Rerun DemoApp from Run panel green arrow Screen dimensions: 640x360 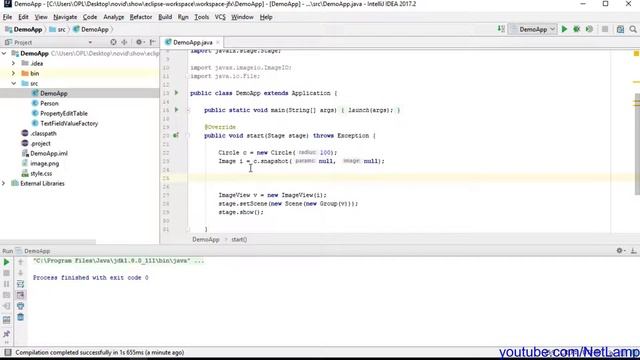7,262
